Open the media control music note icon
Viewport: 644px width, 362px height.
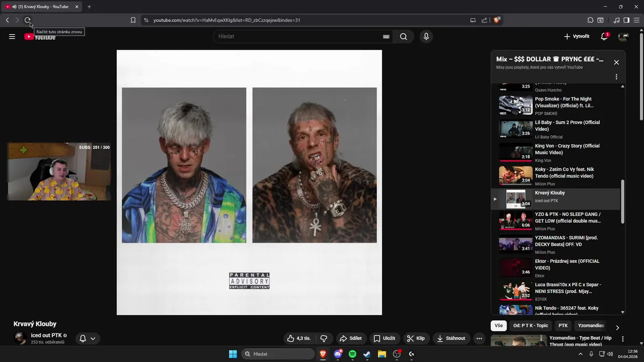pos(616,20)
